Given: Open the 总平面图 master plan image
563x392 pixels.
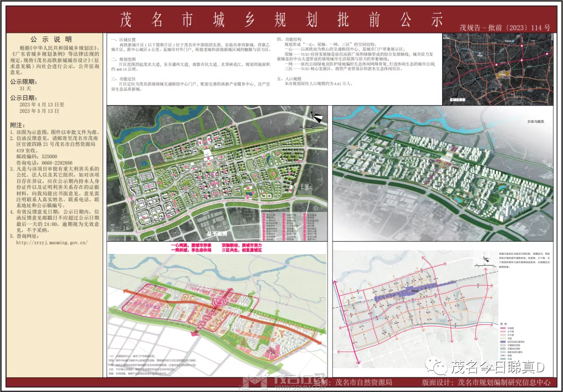Looking at the screenshot, I should point(218,173).
